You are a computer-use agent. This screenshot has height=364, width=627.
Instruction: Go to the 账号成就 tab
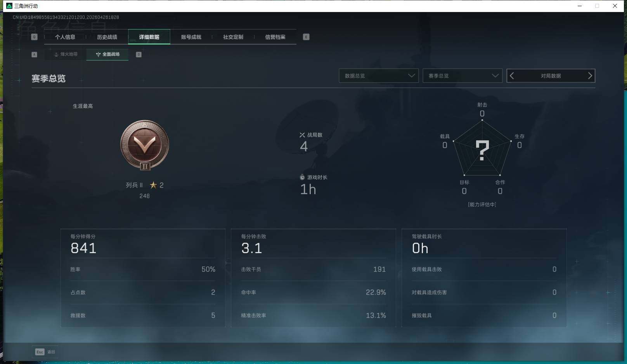coord(191,37)
